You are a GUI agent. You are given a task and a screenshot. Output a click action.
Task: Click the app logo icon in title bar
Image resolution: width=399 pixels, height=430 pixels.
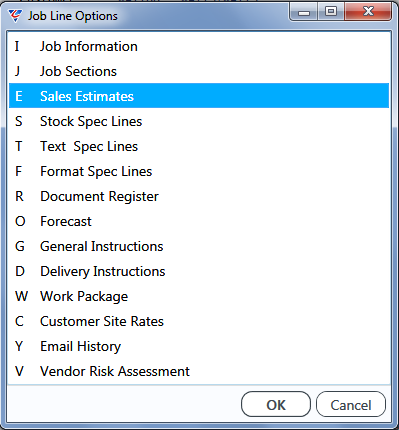[15, 16]
